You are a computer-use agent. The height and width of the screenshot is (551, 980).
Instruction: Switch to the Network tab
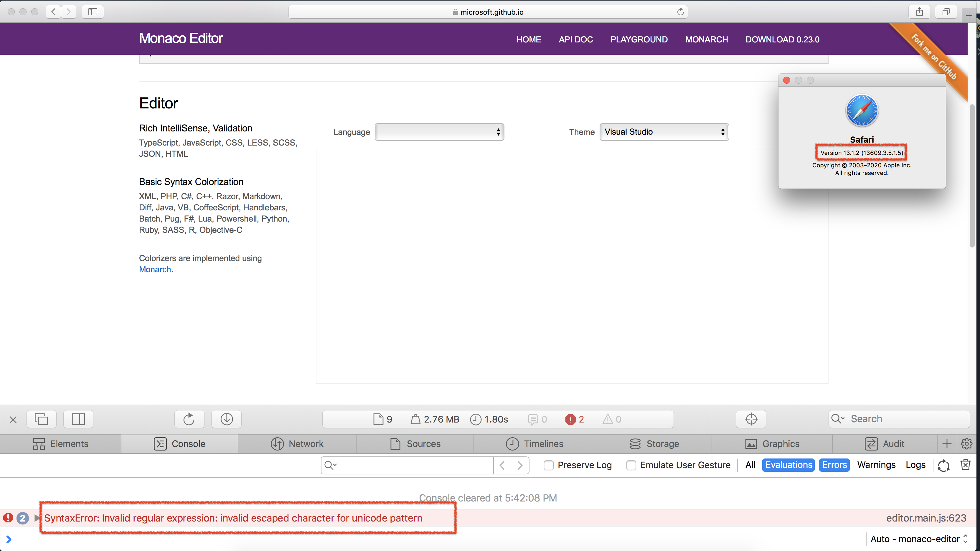[x=297, y=444]
